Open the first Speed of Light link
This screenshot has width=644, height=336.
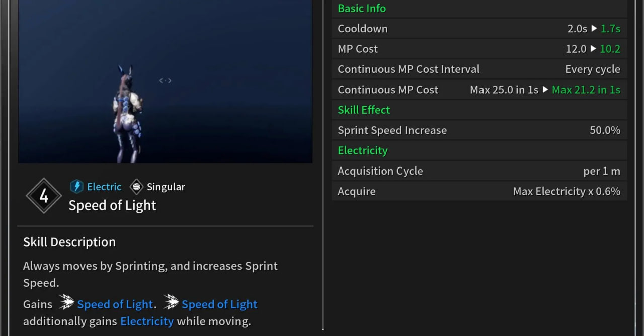115,304
